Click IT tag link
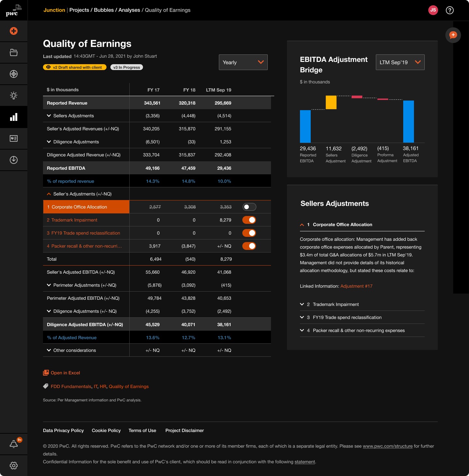469x476 pixels. click(x=96, y=386)
